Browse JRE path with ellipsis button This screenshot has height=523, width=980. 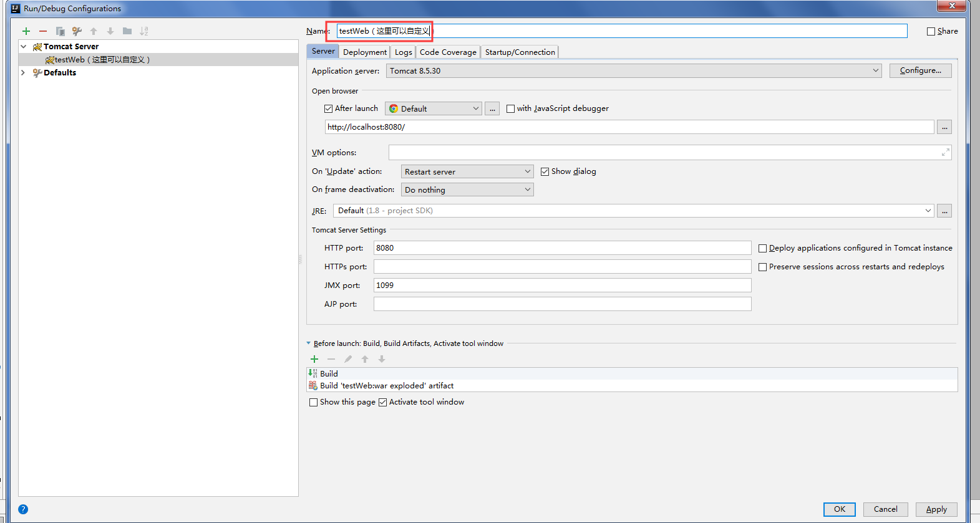(944, 211)
